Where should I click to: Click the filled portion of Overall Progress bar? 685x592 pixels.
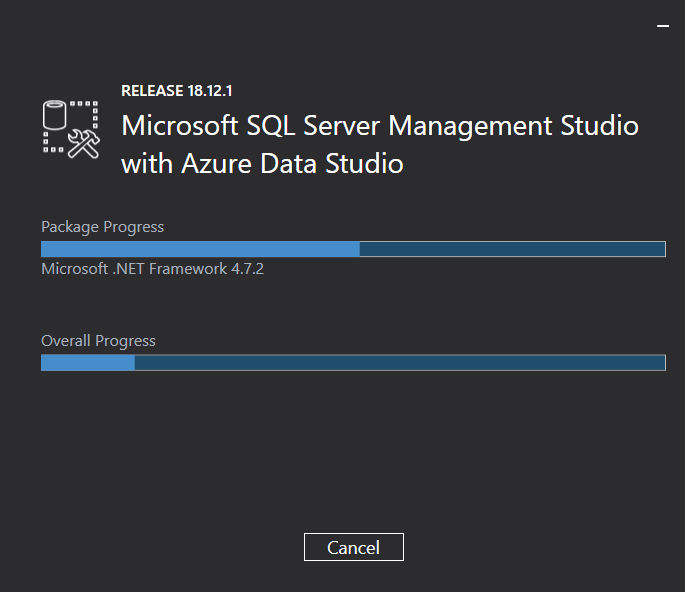pyautogui.click(x=88, y=363)
